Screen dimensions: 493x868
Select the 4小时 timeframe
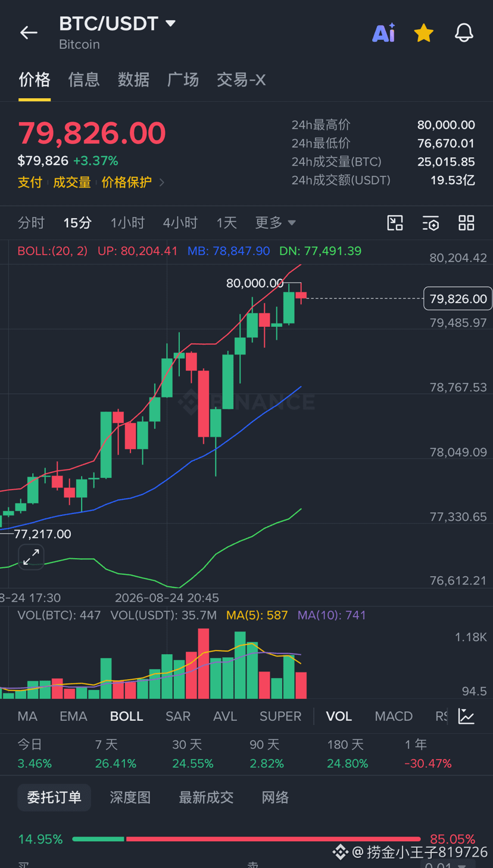point(180,223)
